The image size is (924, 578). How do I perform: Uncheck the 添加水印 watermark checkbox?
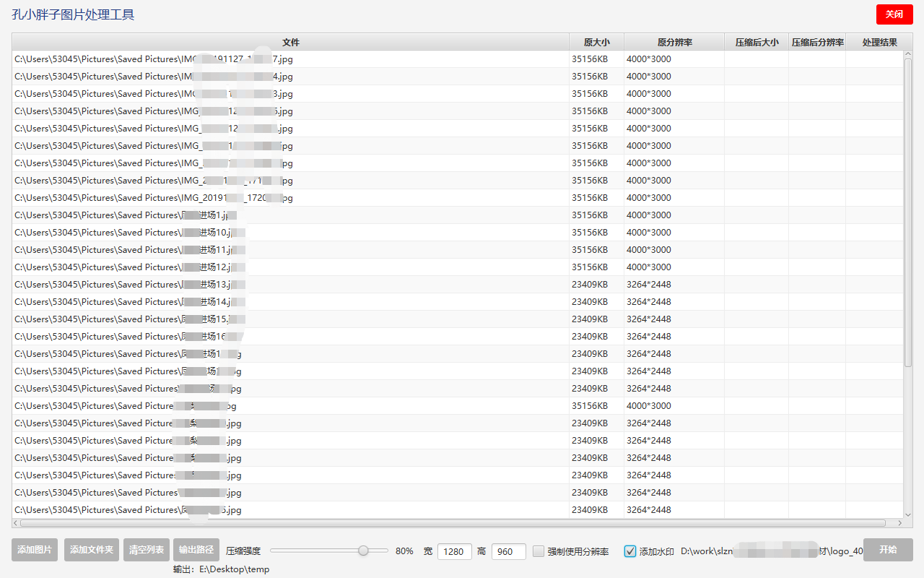pyautogui.click(x=630, y=551)
